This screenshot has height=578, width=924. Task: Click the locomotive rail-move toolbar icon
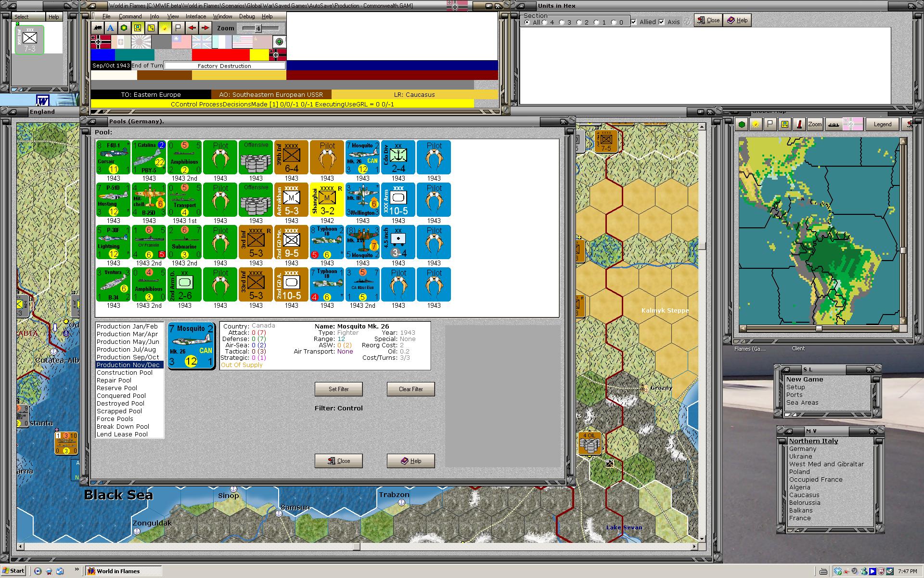point(98,28)
